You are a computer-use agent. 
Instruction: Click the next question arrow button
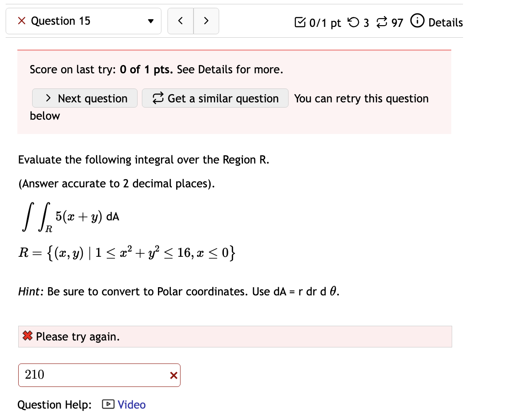pyautogui.click(x=206, y=20)
